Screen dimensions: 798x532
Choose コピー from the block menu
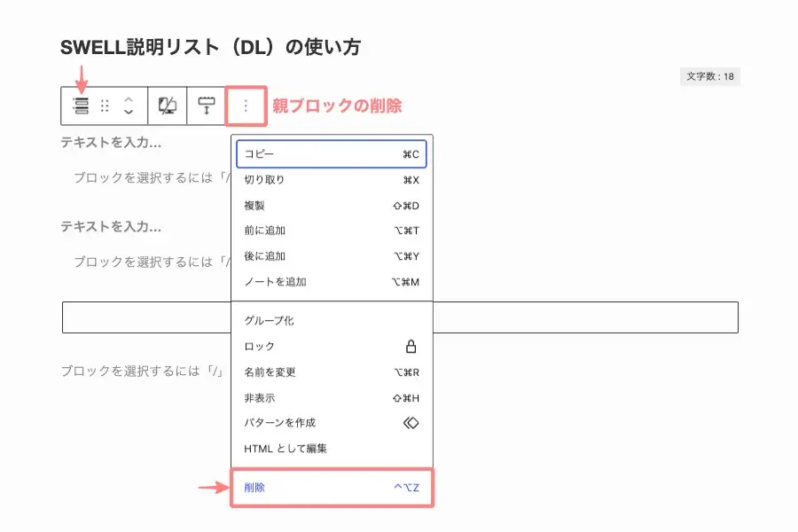pos(332,153)
